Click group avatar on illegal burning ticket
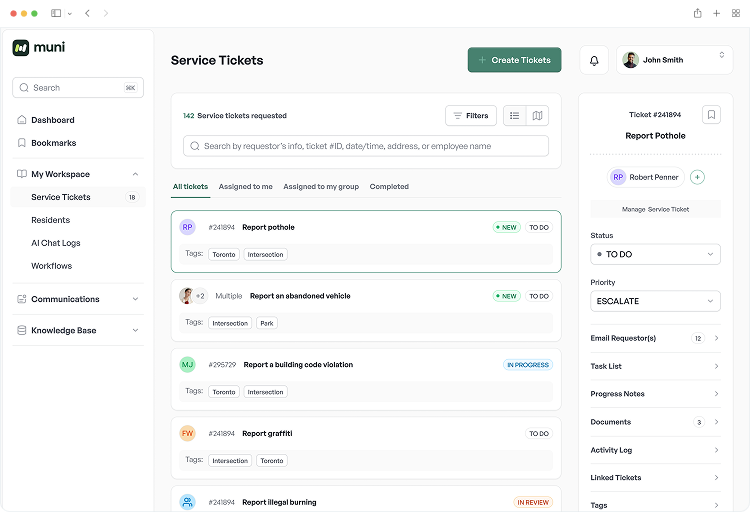The height and width of the screenshot is (512, 750). [x=187, y=502]
